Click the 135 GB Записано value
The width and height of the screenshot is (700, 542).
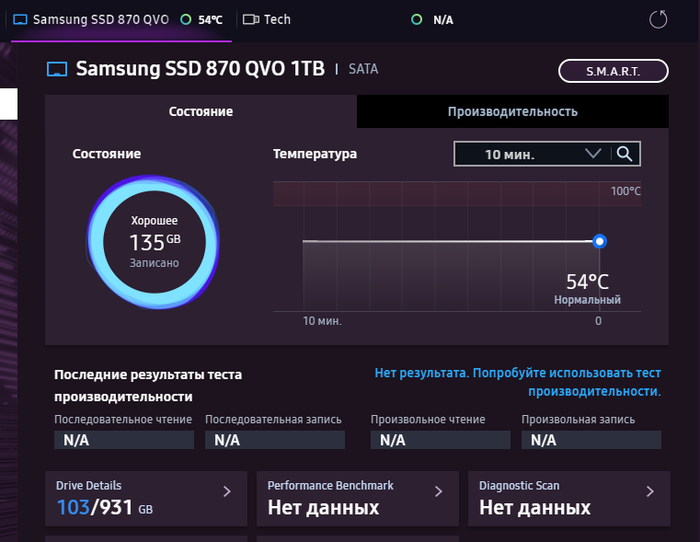click(x=154, y=242)
